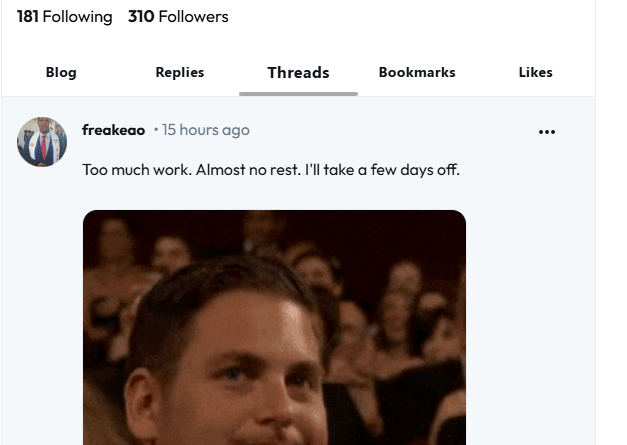Open the Replies tab
The height and width of the screenshot is (445, 627).
180,72
